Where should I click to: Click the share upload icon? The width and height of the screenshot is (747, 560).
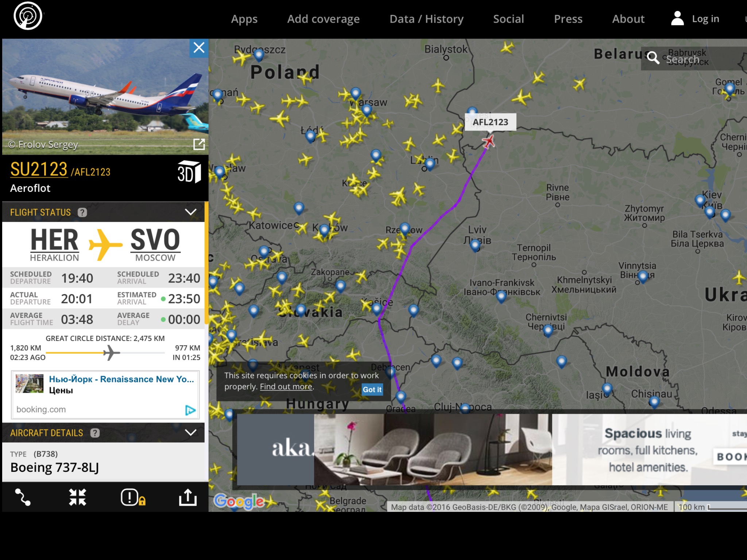188,497
